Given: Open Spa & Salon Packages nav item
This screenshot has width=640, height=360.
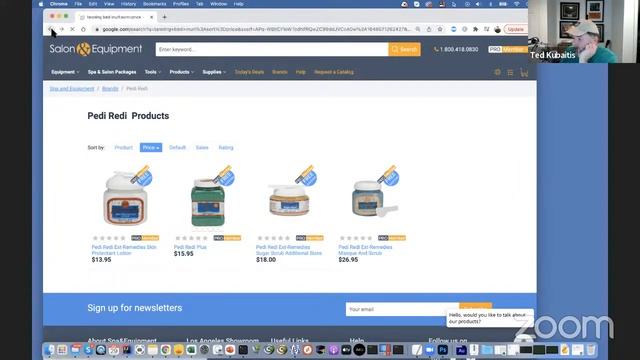Looking at the screenshot, I should point(112,72).
